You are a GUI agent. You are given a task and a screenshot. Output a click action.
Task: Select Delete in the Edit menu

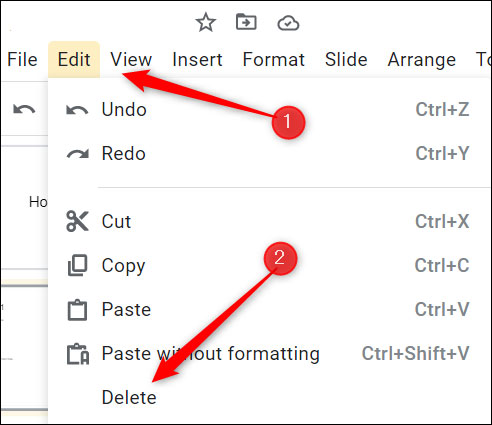click(270, 397)
